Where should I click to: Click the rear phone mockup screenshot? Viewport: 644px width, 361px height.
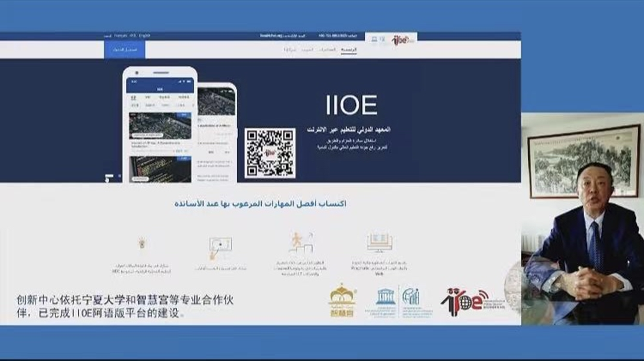coord(214,133)
